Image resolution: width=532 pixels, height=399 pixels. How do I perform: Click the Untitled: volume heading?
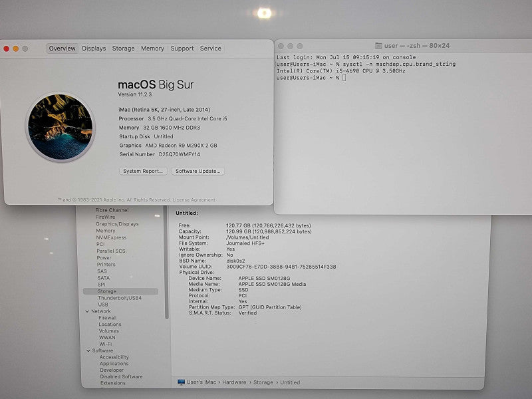187,213
